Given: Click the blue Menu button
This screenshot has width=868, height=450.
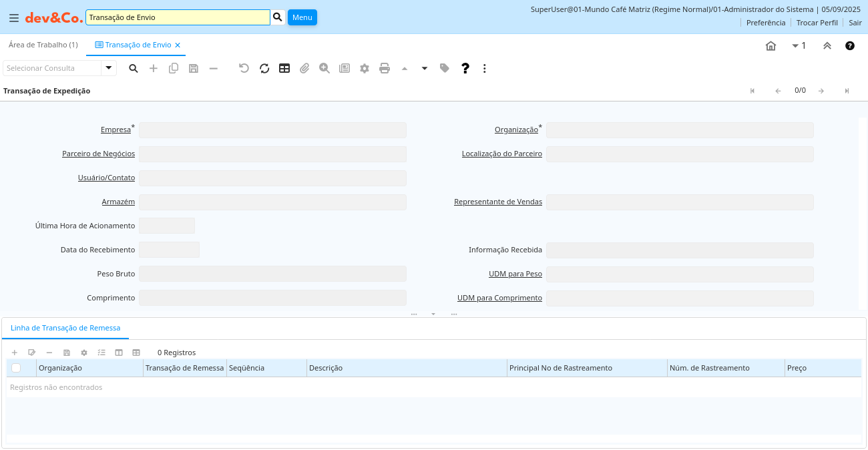Looking at the screenshot, I should (x=302, y=17).
